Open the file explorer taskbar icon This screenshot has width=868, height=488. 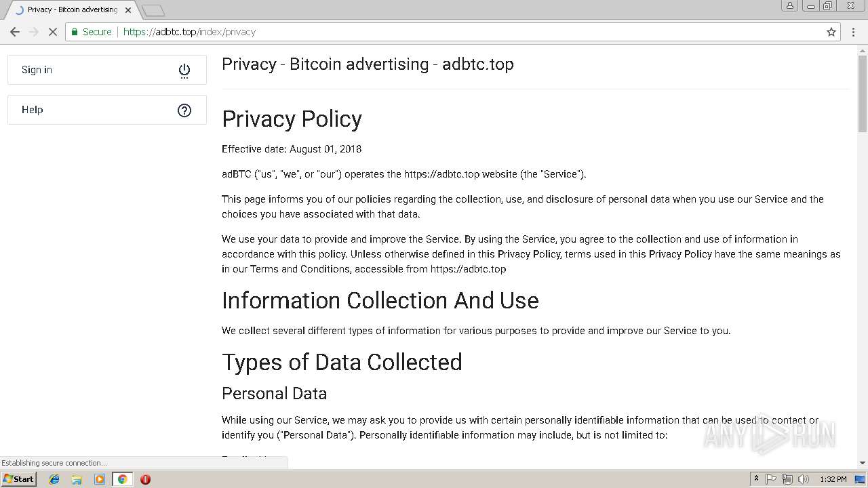point(77,479)
